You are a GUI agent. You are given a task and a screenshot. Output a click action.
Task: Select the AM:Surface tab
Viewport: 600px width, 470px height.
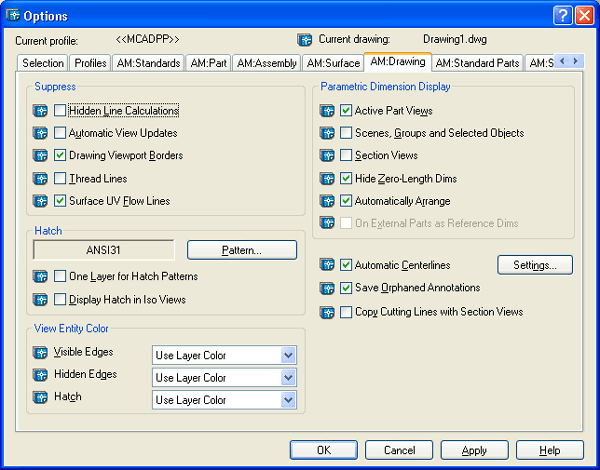pyautogui.click(x=333, y=63)
